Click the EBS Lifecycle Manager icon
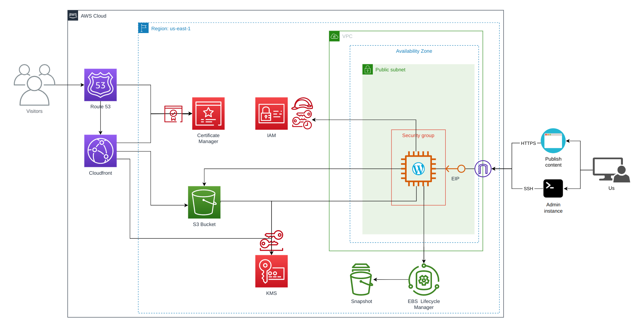The width and height of the screenshot is (644, 329). pos(423,280)
